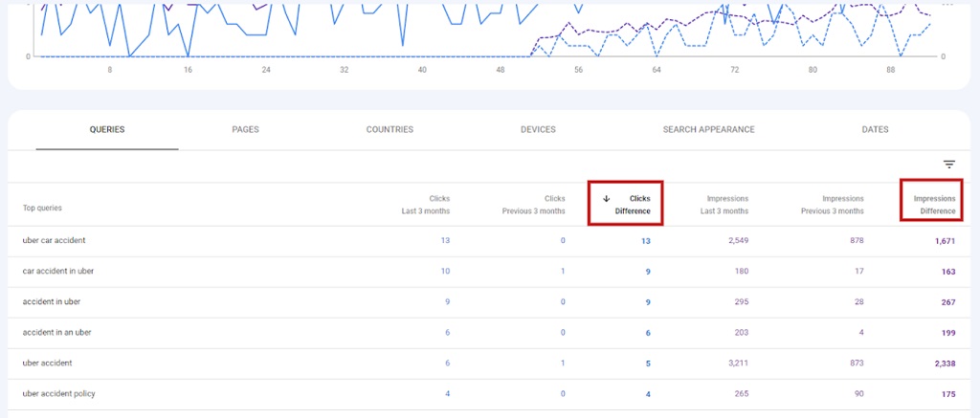This screenshot has width=980, height=418.
Task: Click impressions value 180
Action: pos(742,271)
